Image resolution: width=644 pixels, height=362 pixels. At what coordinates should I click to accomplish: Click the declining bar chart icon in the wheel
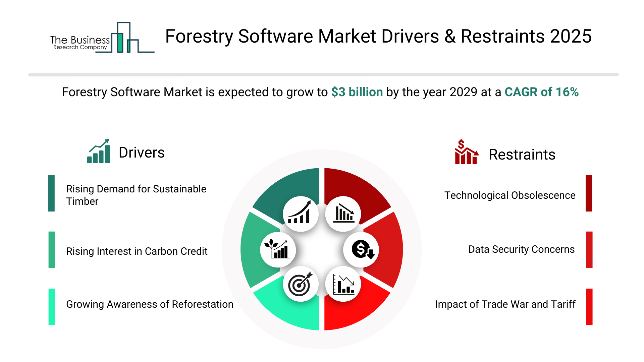343,214
